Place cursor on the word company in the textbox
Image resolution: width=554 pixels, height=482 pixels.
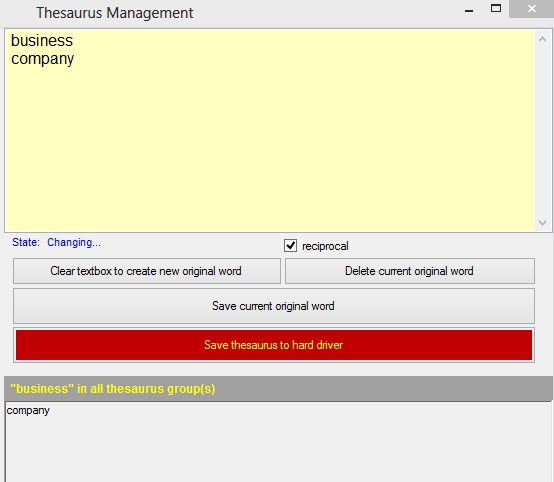pos(42,59)
